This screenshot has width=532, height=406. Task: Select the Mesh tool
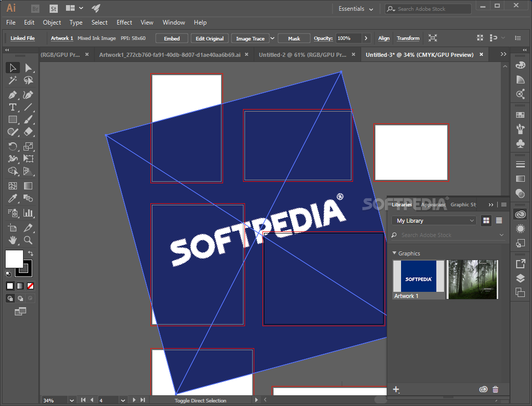[13, 186]
